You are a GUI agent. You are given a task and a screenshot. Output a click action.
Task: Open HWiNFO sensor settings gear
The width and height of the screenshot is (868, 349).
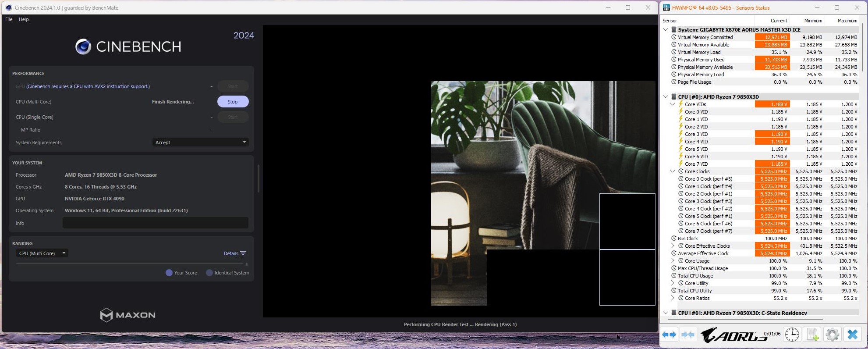click(x=832, y=335)
